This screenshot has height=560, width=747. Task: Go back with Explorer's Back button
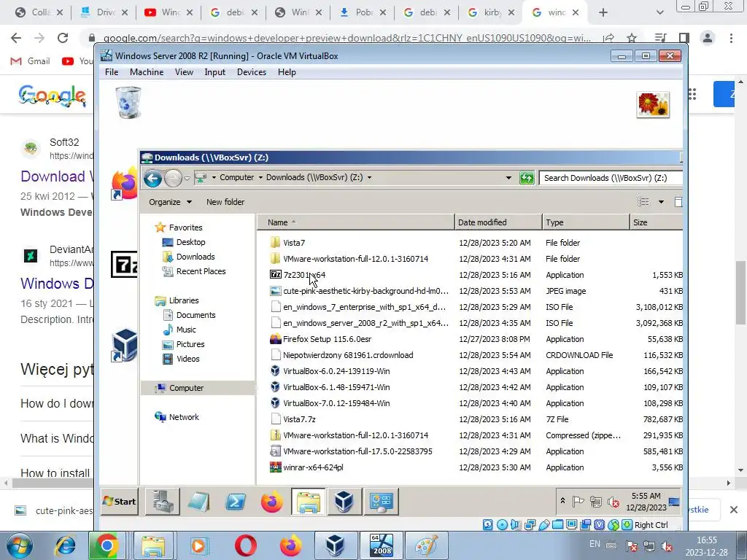153,179
